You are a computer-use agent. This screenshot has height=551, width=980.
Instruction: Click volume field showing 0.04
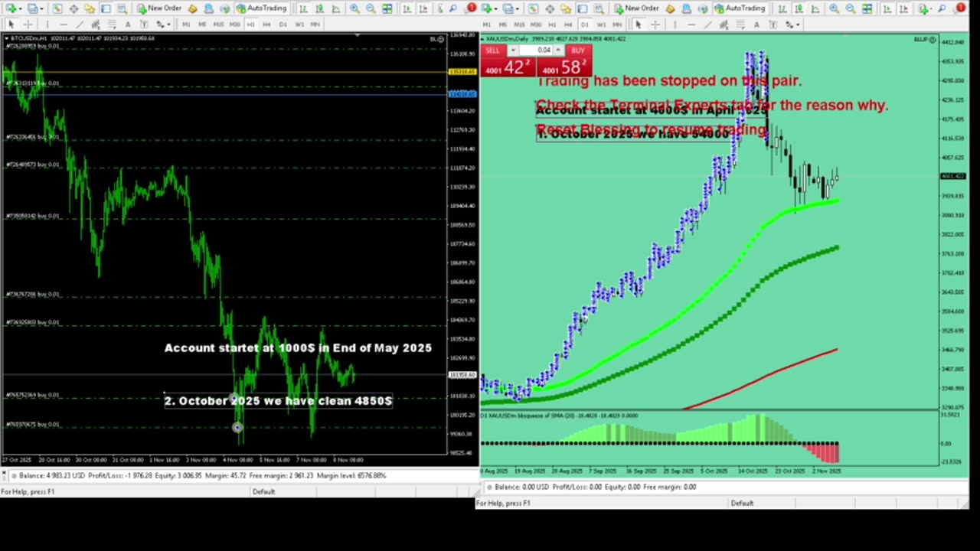click(536, 50)
